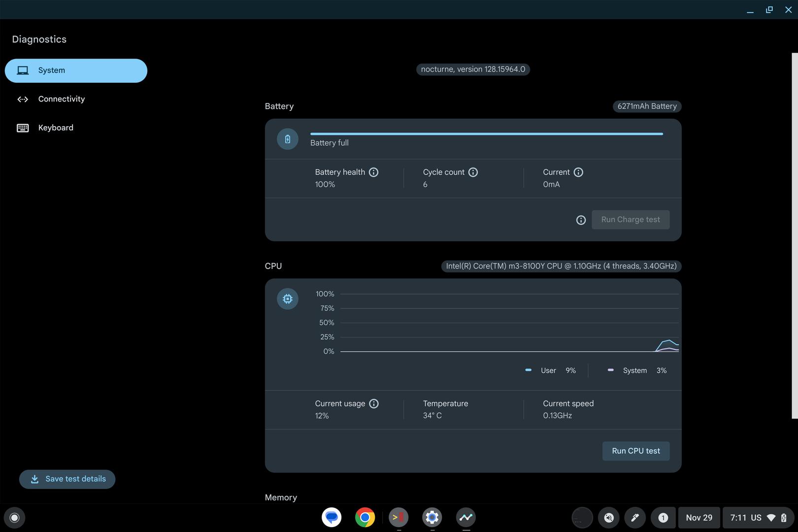Click the Run Charge test button
Screen dimensions: 798x532
point(630,220)
